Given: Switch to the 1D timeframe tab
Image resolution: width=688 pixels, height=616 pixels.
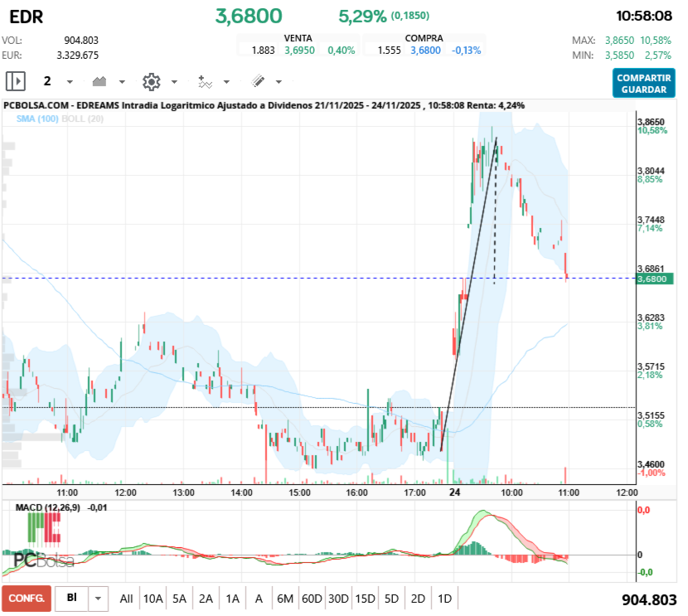Looking at the screenshot, I should click(444, 598).
